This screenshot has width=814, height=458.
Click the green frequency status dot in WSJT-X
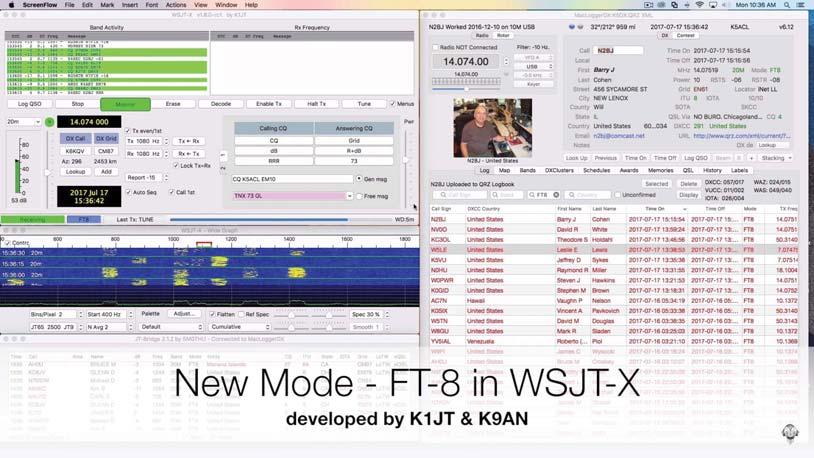coord(49,122)
